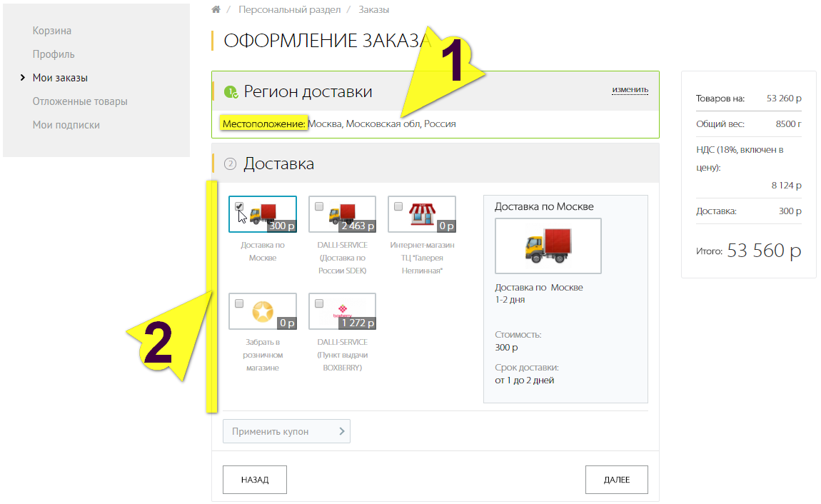This screenshot has width=821, height=504.
Task: Click the shop storefront icon for ТЦ Галерея Неглинная
Action: pos(422,214)
